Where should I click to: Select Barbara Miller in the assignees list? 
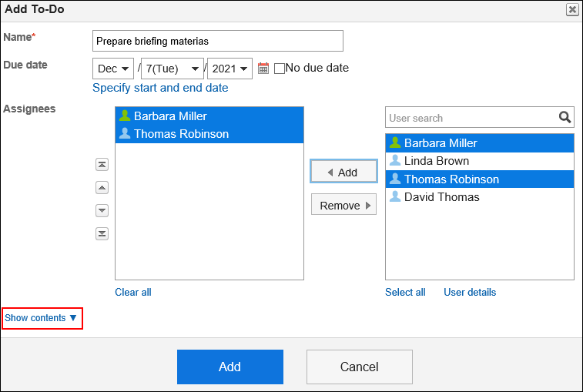tap(209, 116)
